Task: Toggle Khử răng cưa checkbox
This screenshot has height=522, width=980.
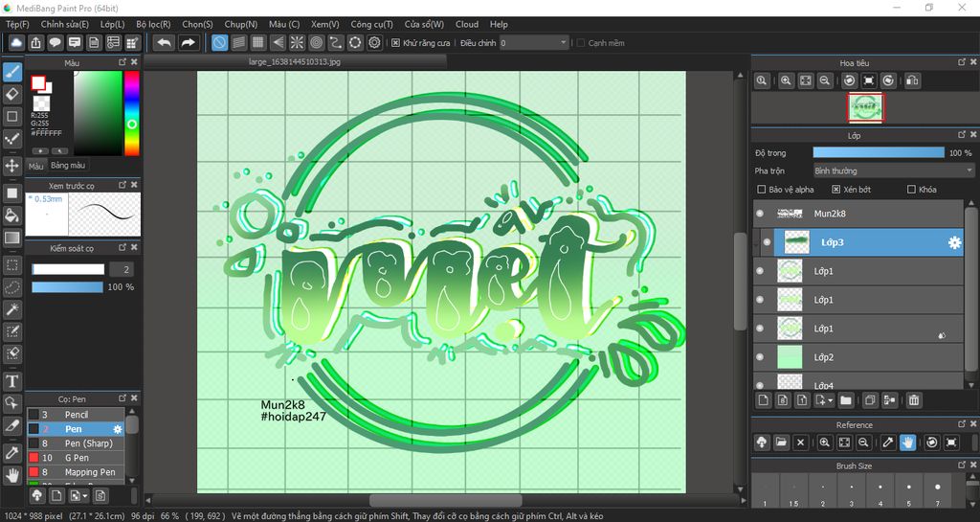Action: [395, 43]
